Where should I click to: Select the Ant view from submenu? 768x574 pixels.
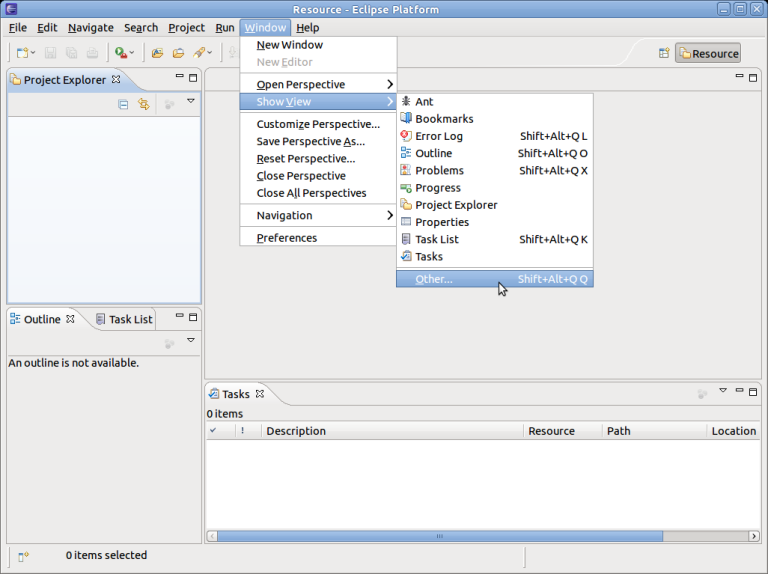[x=424, y=102]
